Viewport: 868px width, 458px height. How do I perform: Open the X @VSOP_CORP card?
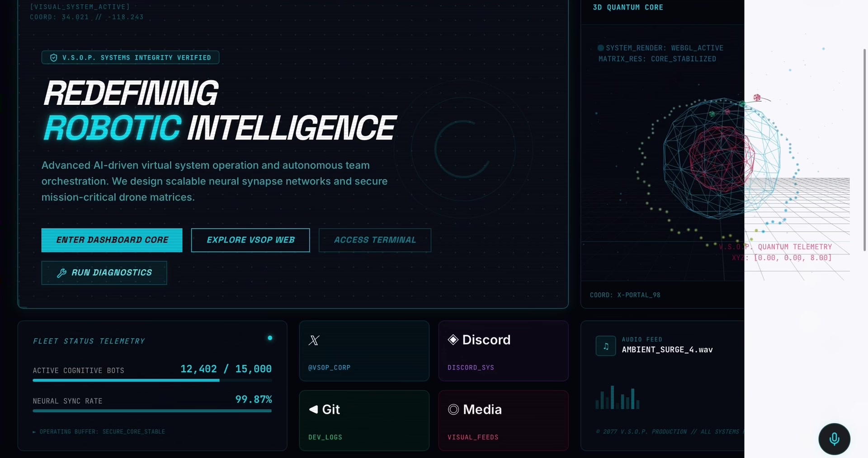pos(364,351)
